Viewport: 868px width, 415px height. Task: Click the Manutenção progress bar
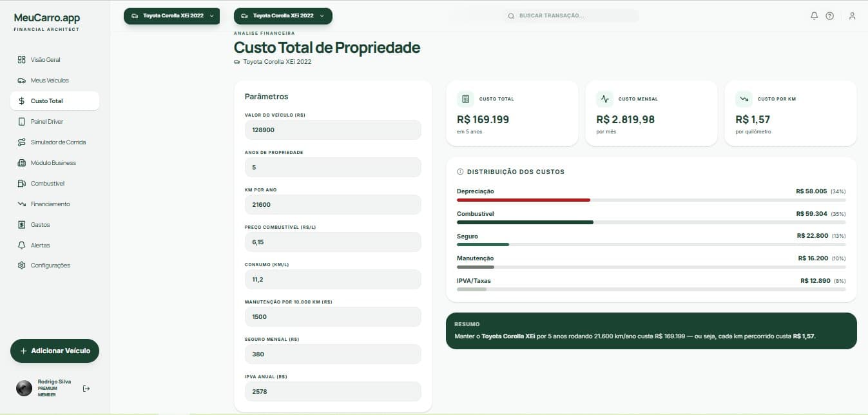pyautogui.click(x=476, y=267)
